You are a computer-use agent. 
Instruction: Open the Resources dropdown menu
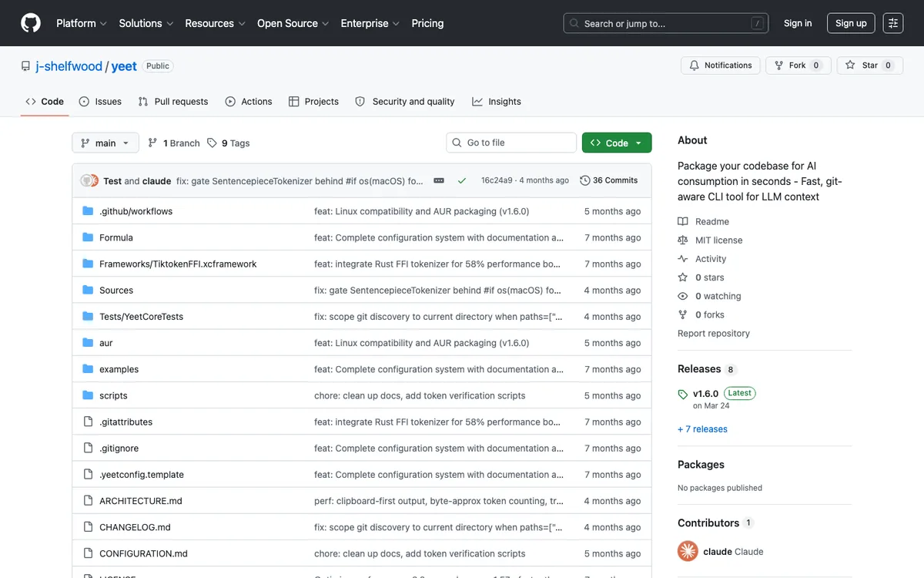[215, 23]
